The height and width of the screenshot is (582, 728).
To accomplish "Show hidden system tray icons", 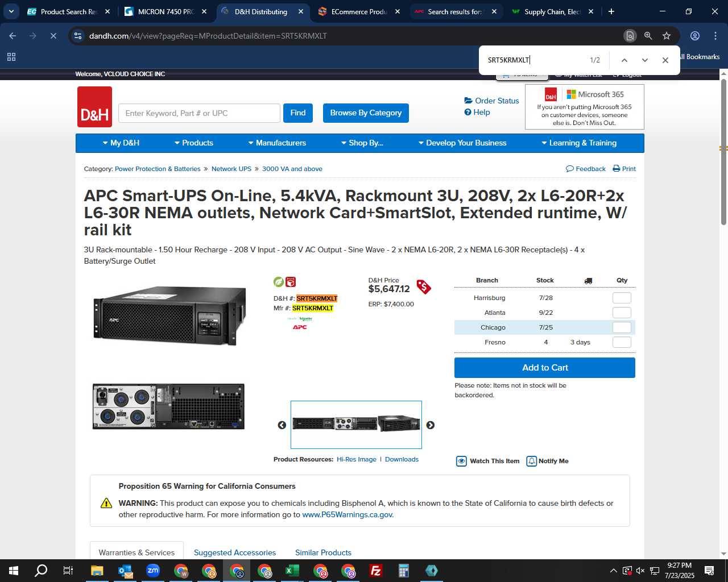I will pos(613,571).
